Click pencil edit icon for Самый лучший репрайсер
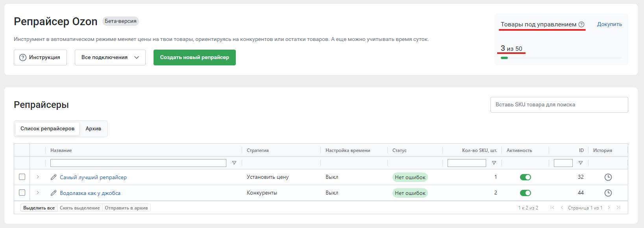 54,177
